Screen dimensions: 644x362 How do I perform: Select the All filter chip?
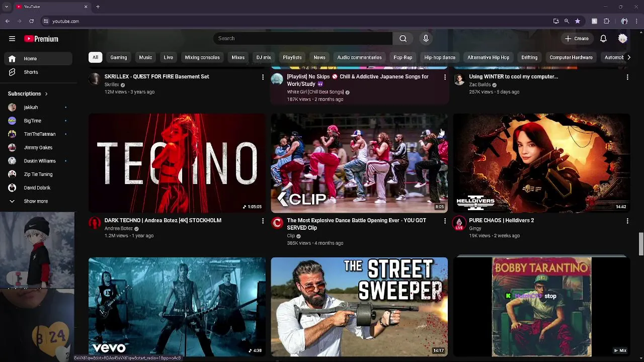point(95,57)
